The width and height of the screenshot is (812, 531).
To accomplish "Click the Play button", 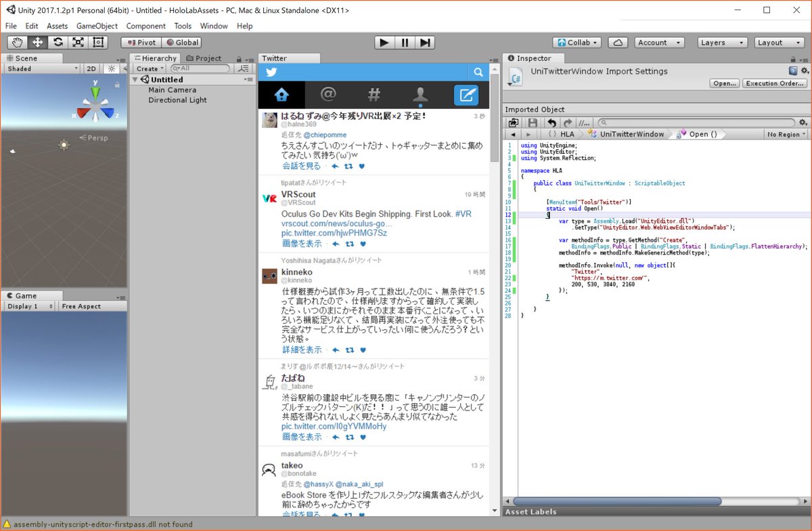I will (x=384, y=43).
